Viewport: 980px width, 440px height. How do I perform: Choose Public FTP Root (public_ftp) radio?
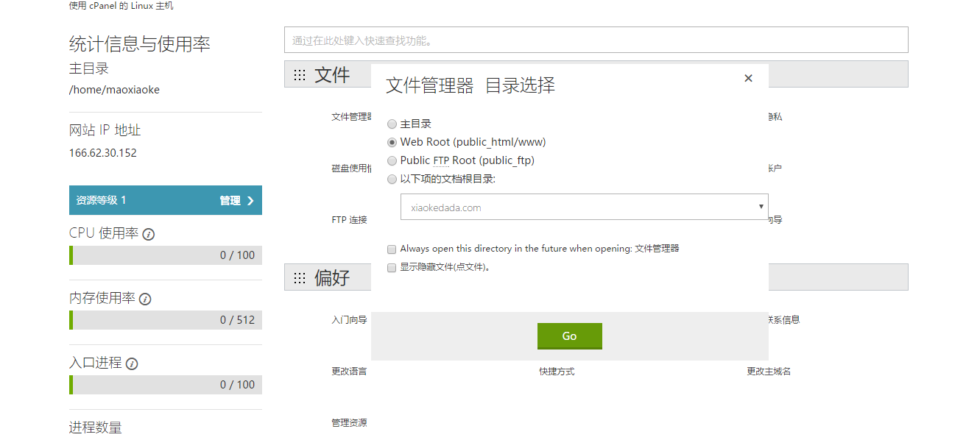click(392, 160)
